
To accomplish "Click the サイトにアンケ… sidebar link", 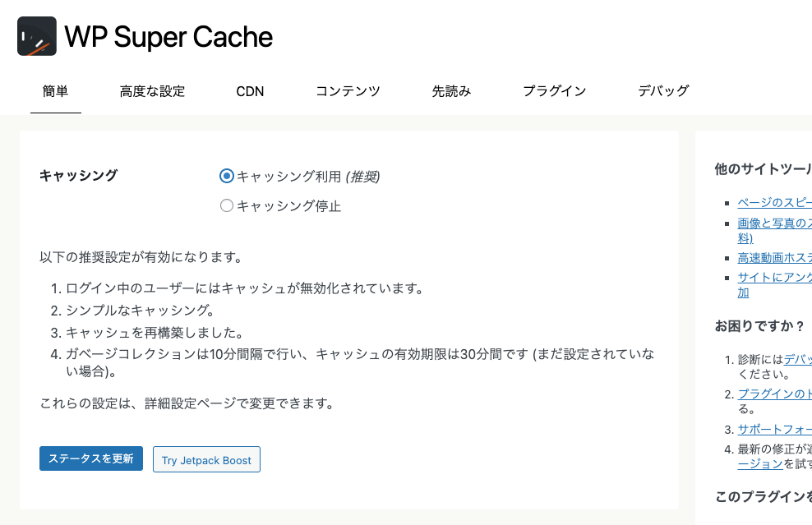I will (774, 277).
